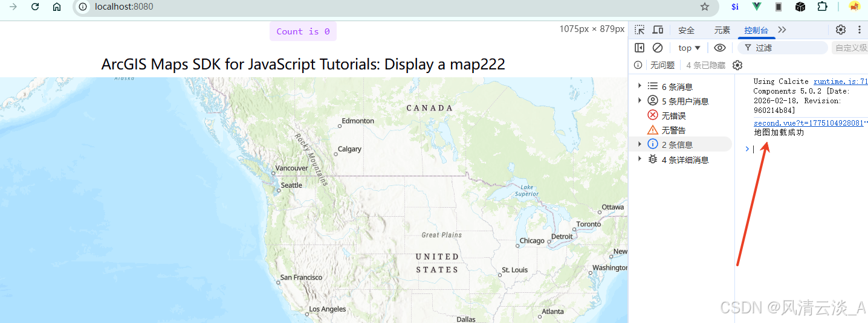Clear the console with the ban icon
This screenshot has height=323, width=868.
[x=658, y=48]
